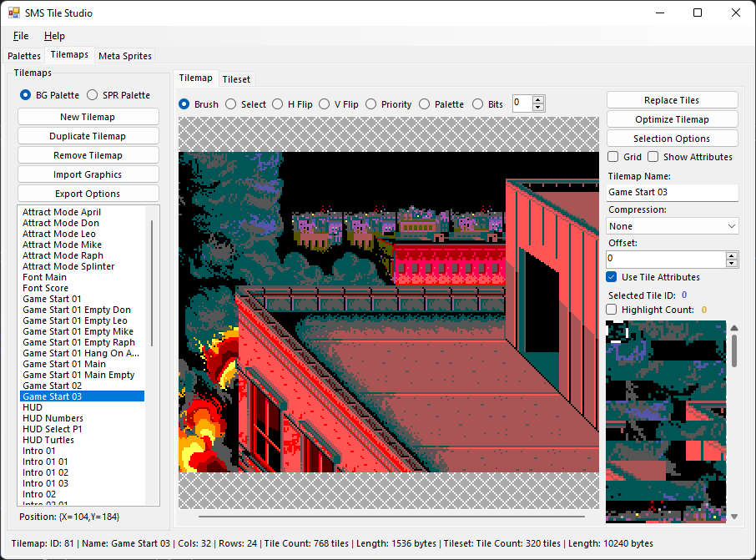This screenshot has width=756, height=560.
Task: Click the tilemap list vertical scrollbar
Action: (152, 284)
